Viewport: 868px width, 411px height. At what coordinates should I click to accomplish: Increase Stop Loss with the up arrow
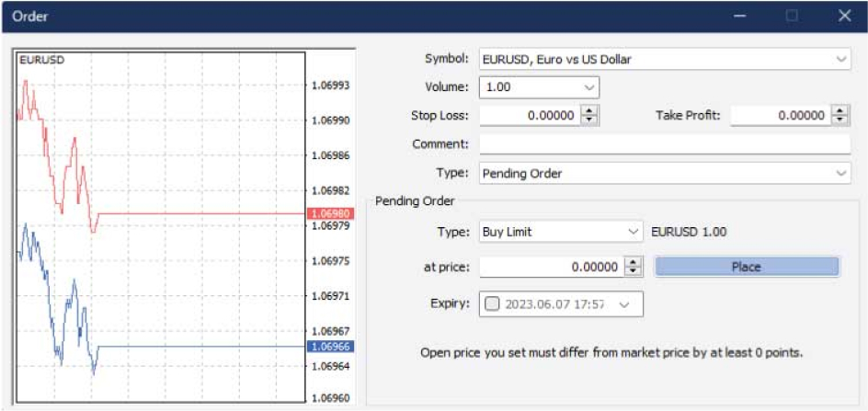click(589, 110)
